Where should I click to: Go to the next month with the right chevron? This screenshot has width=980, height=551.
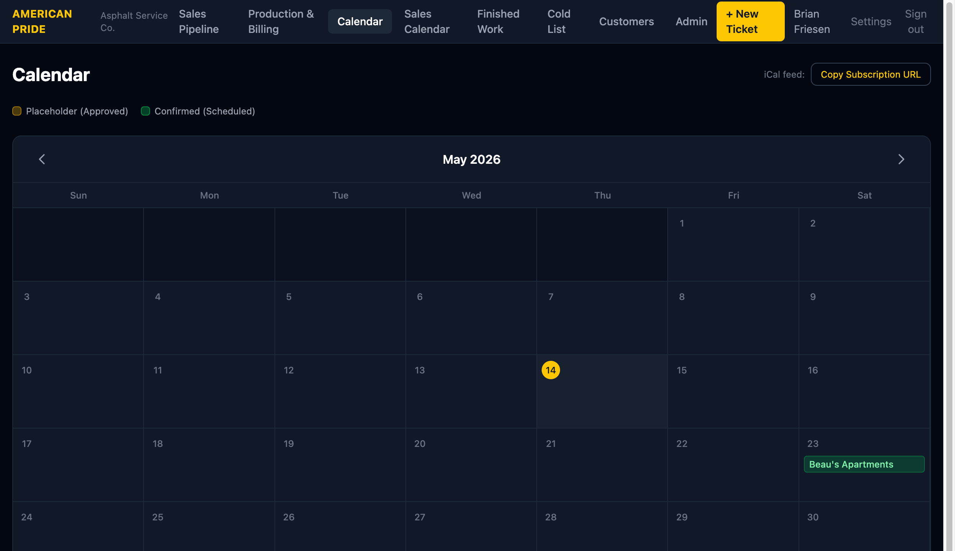pyautogui.click(x=901, y=159)
